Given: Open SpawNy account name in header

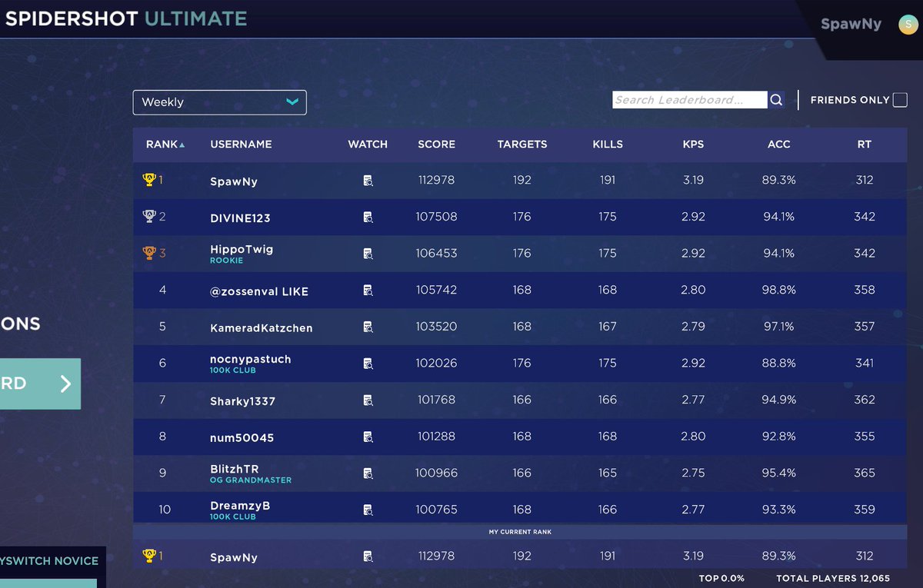Looking at the screenshot, I should click(851, 24).
